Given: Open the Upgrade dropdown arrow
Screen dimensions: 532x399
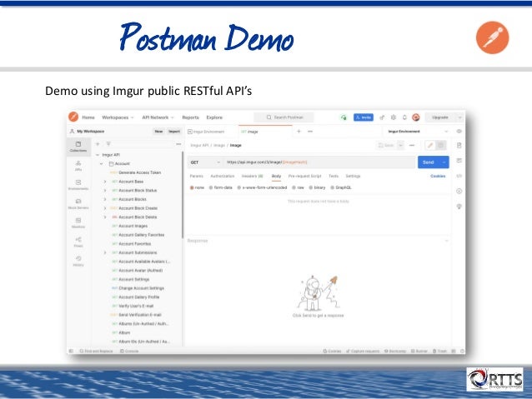Looking at the screenshot, I should tap(460, 117).
